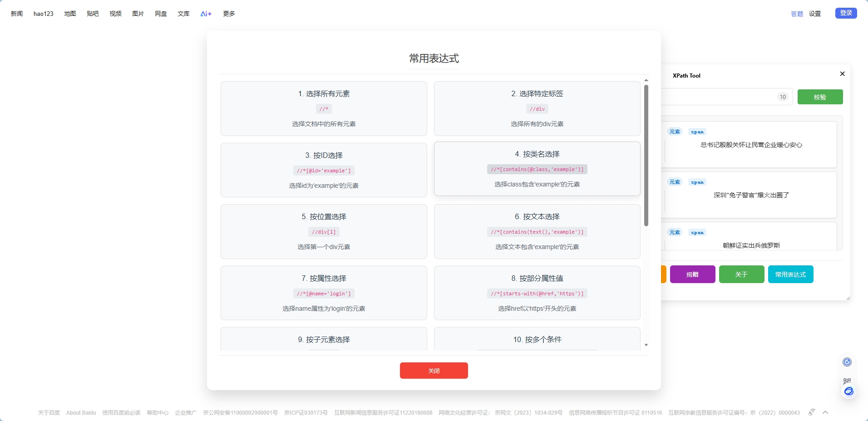
Task: Click the purple 捐赠 button
Action: click(x=692, y=274)
